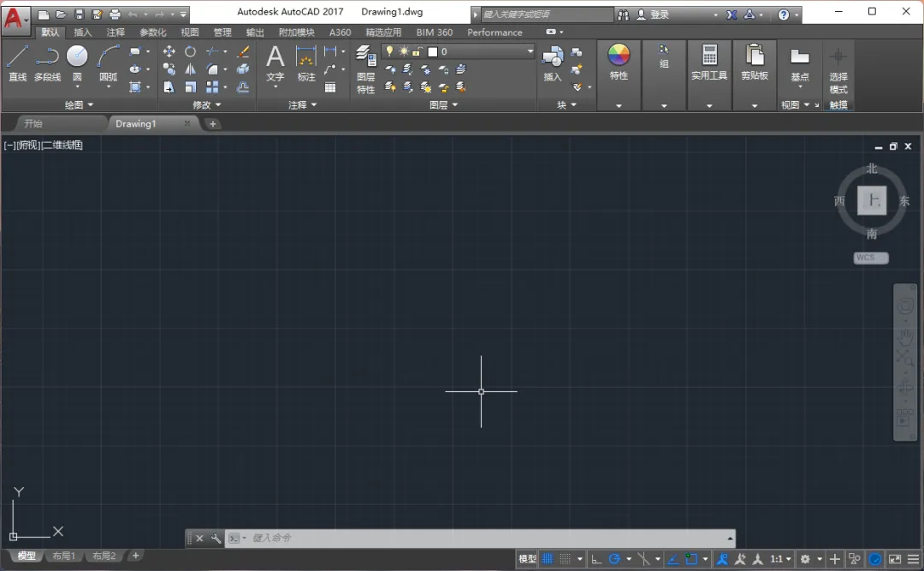Open the Text (文字) tool
The width and height of the screenshot is (924, 571).
tap(275, 63)
